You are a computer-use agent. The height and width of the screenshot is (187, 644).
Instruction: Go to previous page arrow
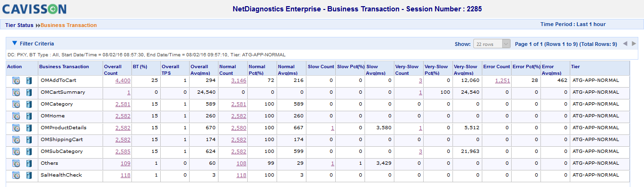pos(625,44)
